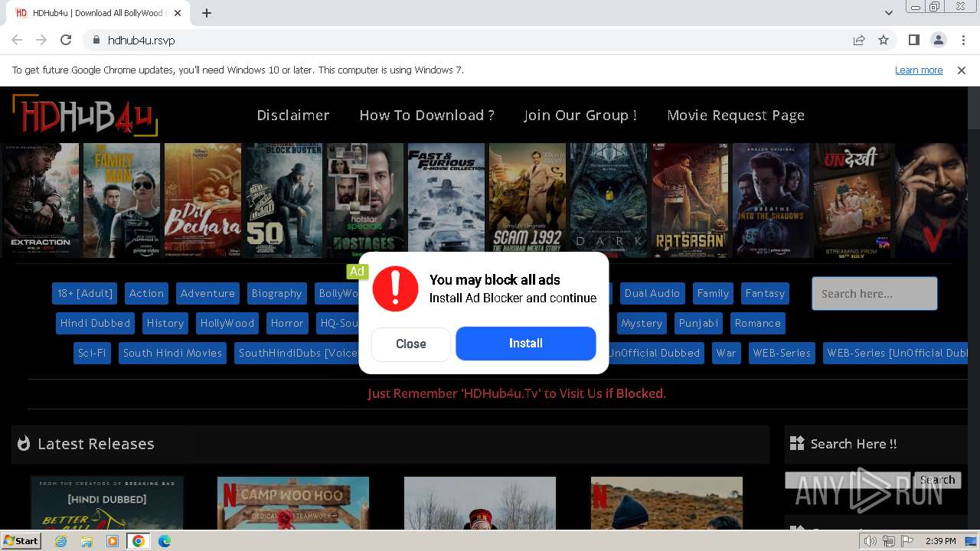Open Join Our Group ! link
Image resolution: width=980 pixels, height=551 pixels.
[x=580, y=115]
